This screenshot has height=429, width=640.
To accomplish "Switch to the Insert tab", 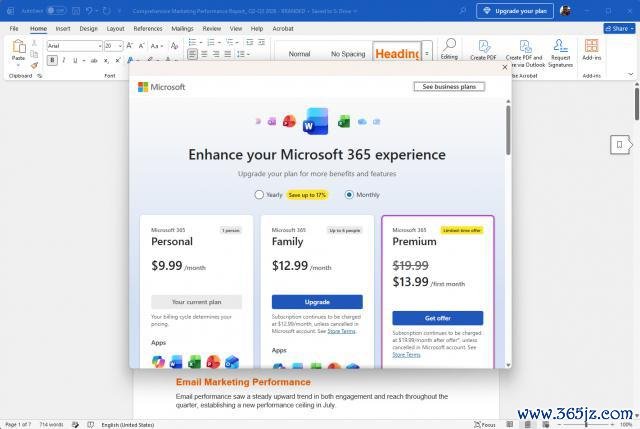I will pyautogui.click(x=63, y=29).
